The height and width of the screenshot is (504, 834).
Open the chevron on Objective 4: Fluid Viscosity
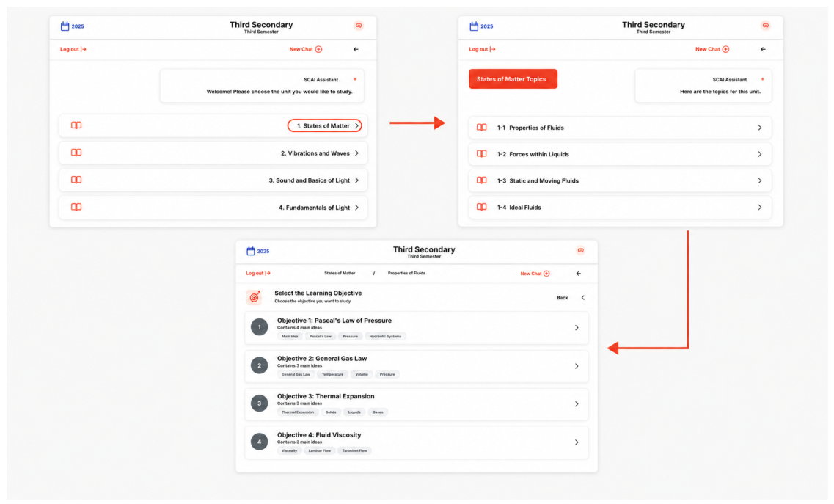pyautogui.click(x=577, y=442)
